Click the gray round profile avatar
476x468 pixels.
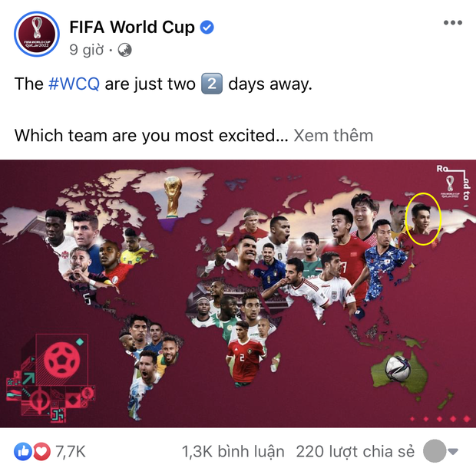pyautogui.click(x=435, y=451)
